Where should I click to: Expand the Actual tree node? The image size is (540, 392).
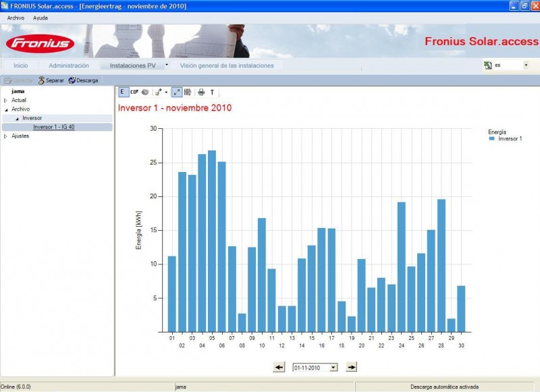5,101
